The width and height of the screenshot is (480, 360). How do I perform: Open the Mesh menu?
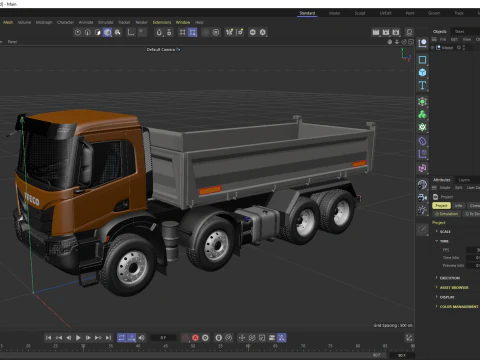coord(8,22)
